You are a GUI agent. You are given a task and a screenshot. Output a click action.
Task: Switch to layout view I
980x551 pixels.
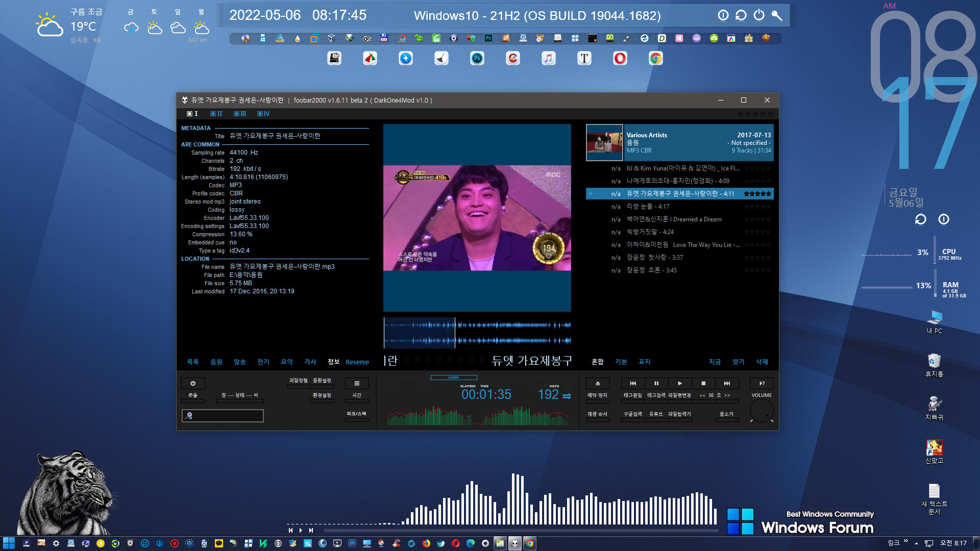pos(192,114)
